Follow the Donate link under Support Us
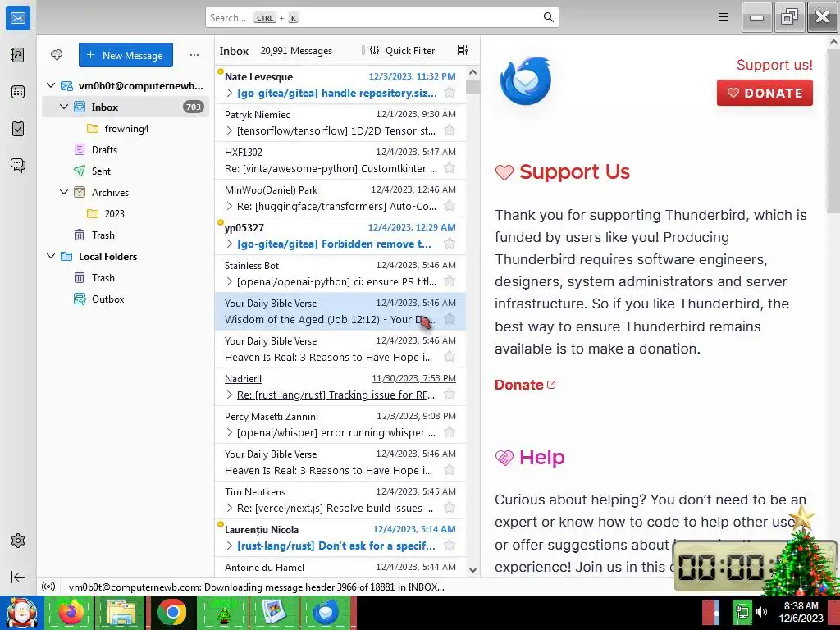The image size is (840, 630). 525,385
